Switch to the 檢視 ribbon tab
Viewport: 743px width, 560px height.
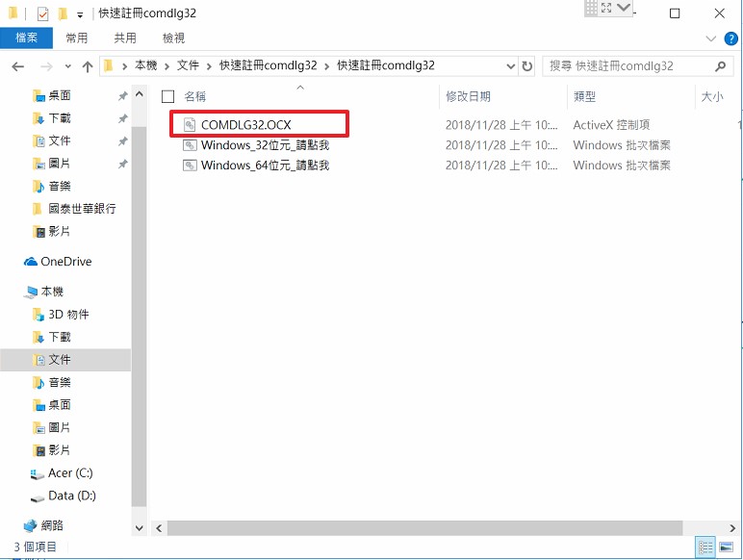(173, 38)
